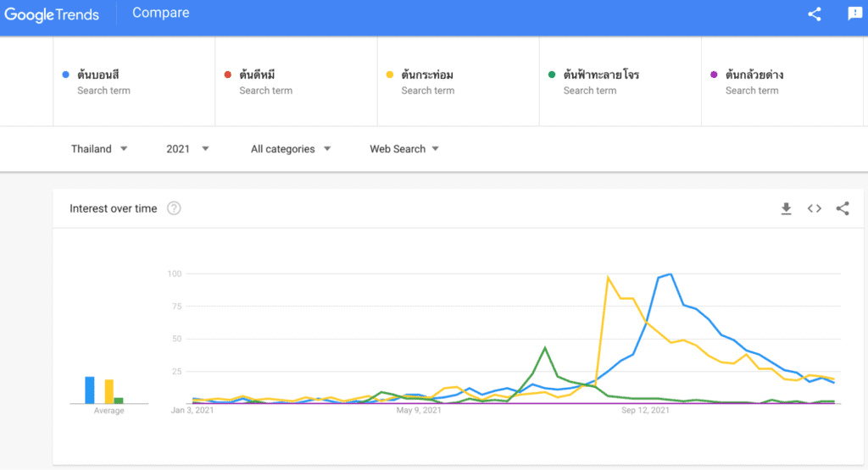Viewport: 868px width, 470px height.
Task: Click the yellow average bar
Action: (108, 391)
